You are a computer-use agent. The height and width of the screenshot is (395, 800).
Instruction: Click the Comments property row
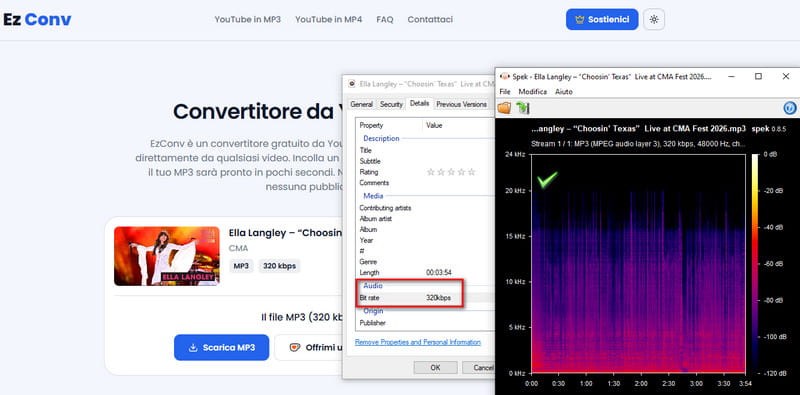(x=425, y=183)
